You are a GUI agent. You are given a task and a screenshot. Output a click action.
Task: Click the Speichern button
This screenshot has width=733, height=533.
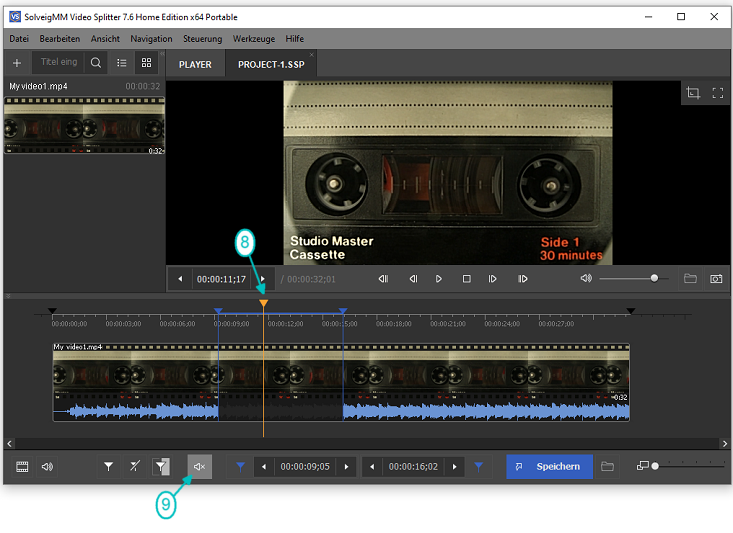click(549, 466)
